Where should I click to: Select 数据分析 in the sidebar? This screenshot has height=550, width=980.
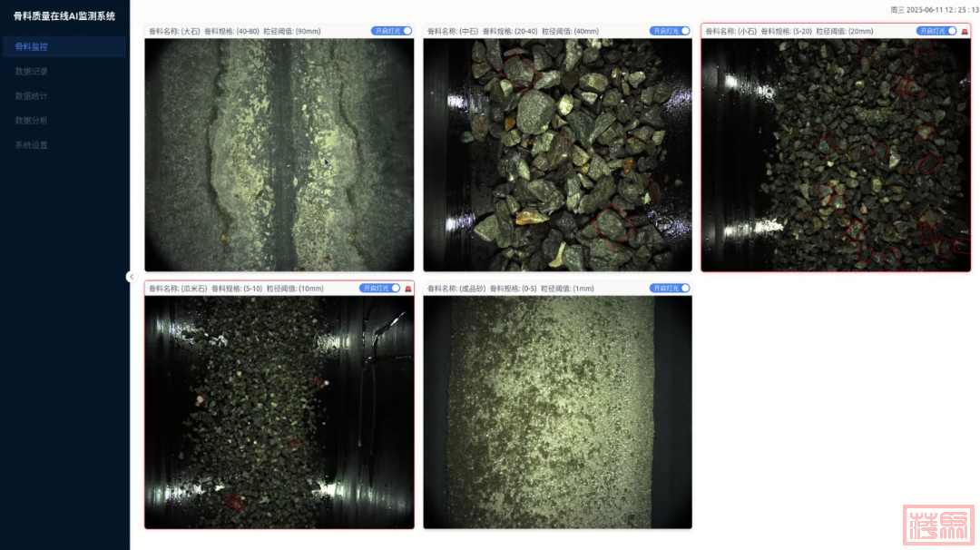point(32,120)
